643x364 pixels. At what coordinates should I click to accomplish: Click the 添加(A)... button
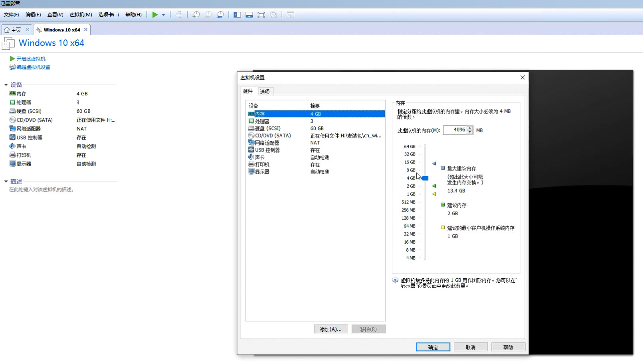331,329
